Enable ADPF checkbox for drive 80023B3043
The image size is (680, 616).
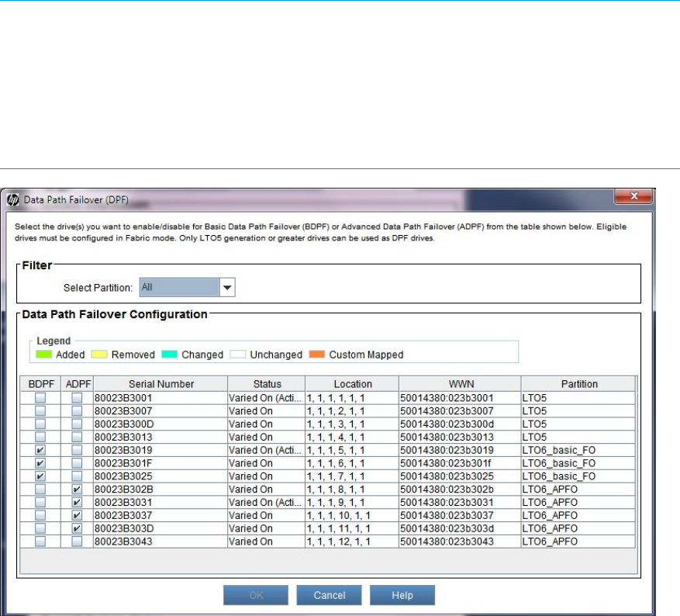[x=76, y=542]
